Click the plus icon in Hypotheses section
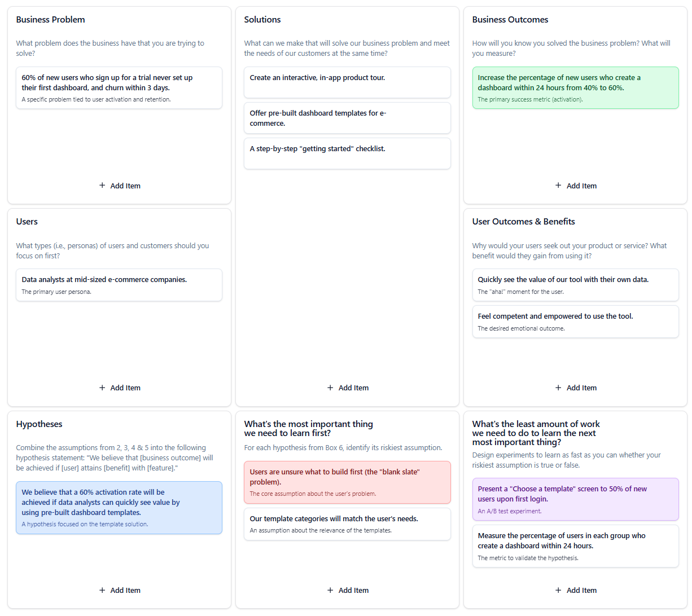 [x=102, y=590]
